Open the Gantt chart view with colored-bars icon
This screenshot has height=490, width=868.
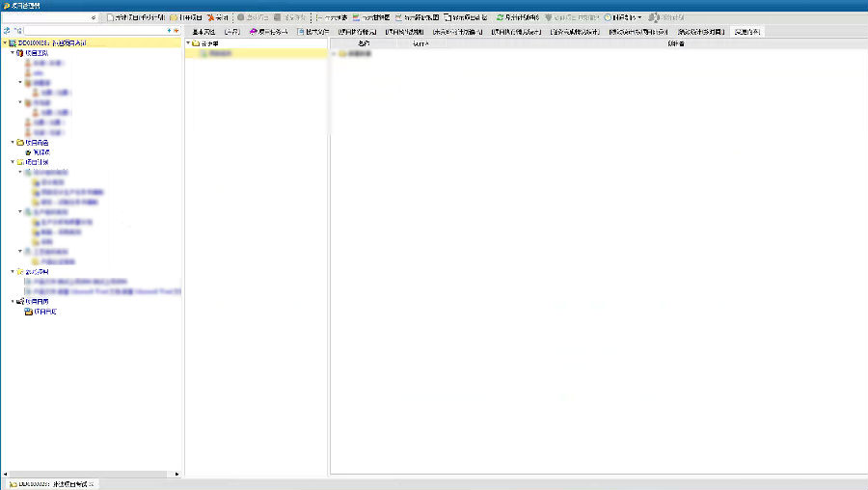point(371,17)
